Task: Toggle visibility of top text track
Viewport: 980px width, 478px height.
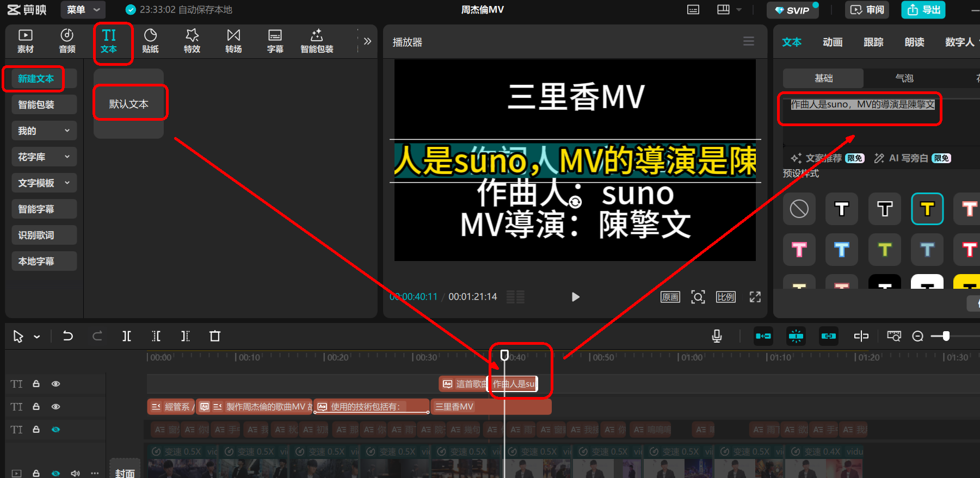Action: tap(56, 384)
